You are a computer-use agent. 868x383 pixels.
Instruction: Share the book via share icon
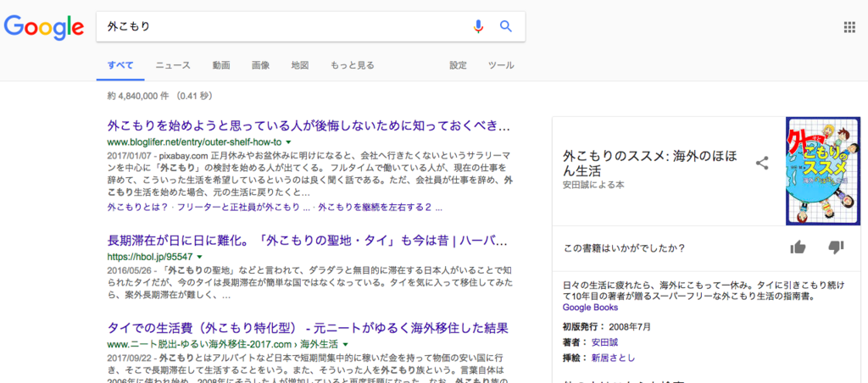click(762, 164)
